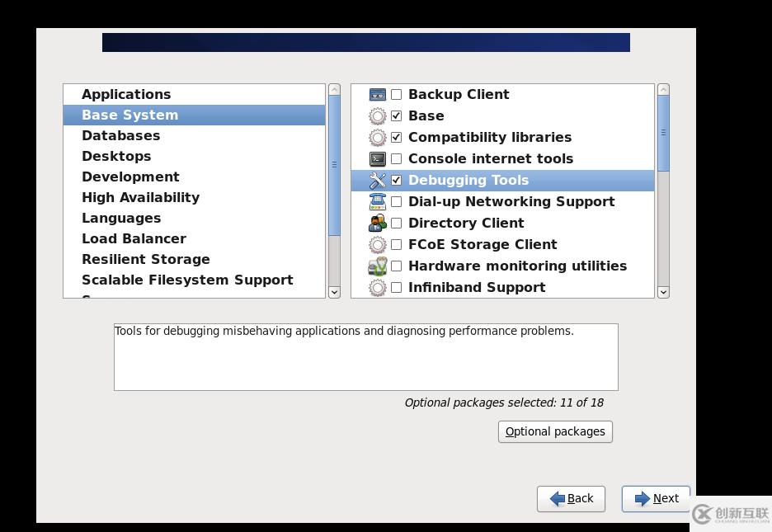Select Scalable Filesystem Support category
The image size is (772, 532).
click(195, 280)
